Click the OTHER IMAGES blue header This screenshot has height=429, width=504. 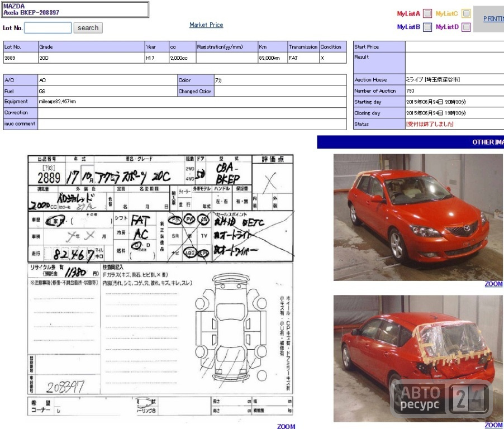[x=411, y=142]
